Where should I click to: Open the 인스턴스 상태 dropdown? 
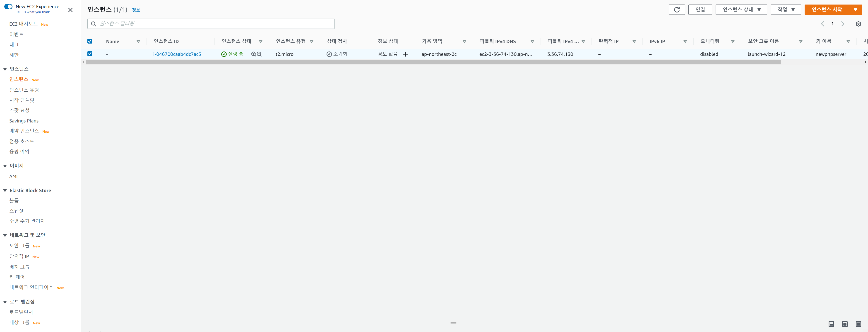pos(741,10)
